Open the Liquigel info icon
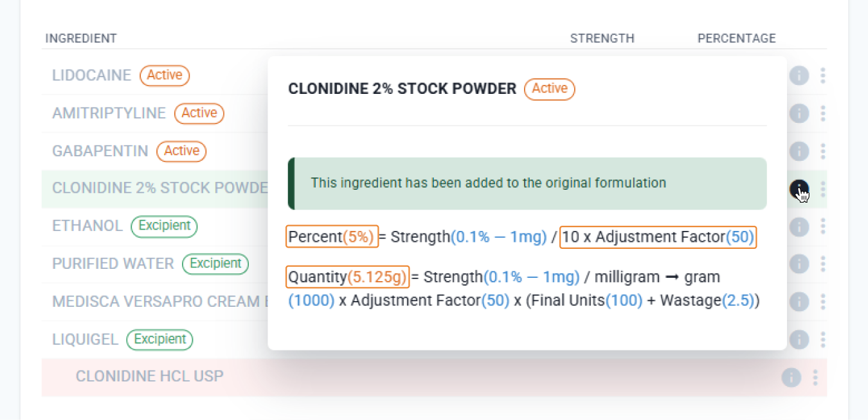 pyautogui.click(x=799, y=340)
